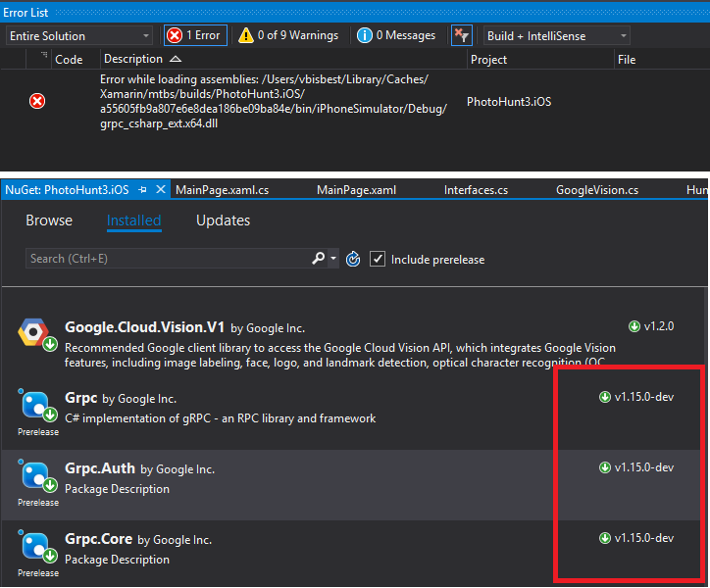Click the Grpc v1.15.0-dev version icon
Image resolution: width=710 pixels, height=588 pixels.
coord(604,397)
